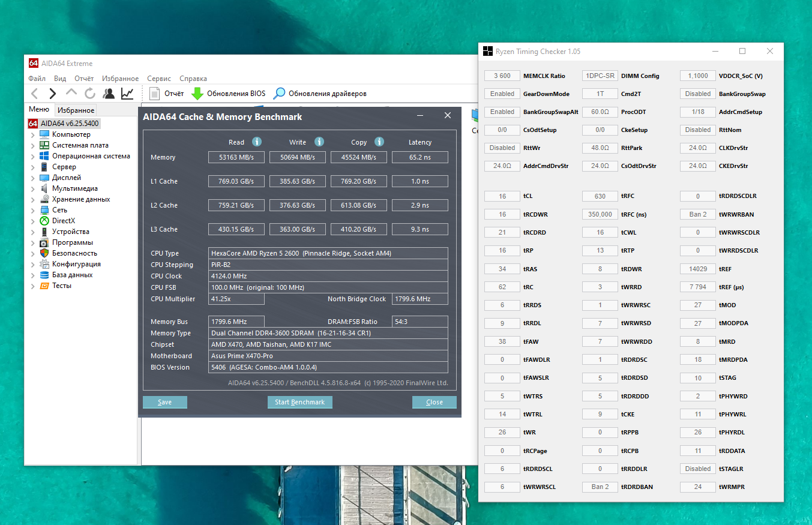Click the Мультимедиа speaker icon in the tree
Screen dimensions: 812x525
coord(44,188)
